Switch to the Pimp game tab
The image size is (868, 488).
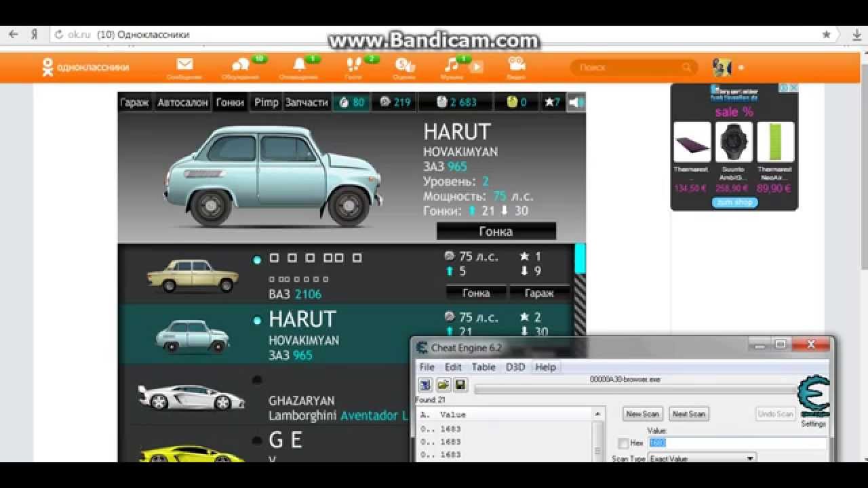tap(266, 102)
